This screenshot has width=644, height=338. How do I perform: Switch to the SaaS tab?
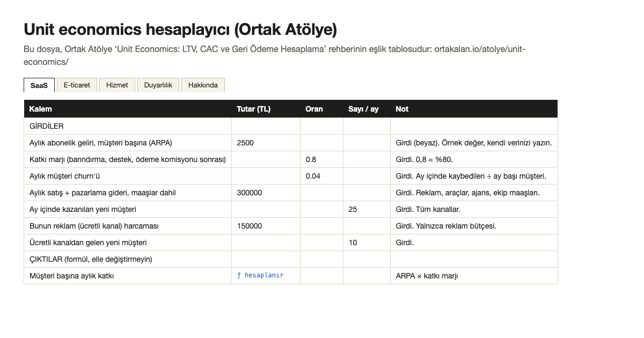coord(39,85)
